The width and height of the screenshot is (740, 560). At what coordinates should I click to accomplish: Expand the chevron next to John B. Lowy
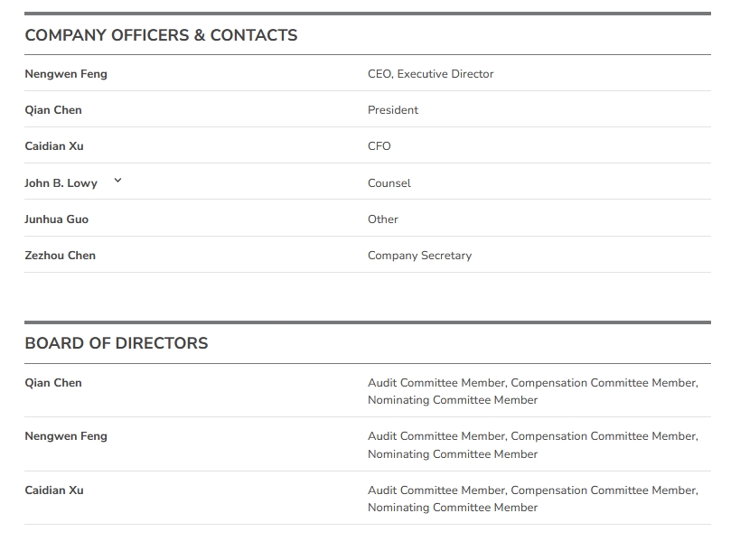(117, 181)
